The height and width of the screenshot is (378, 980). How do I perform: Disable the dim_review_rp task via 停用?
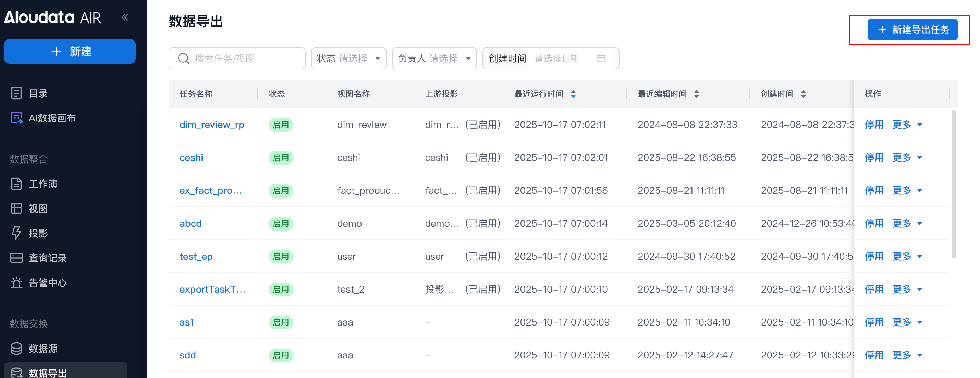coord(874,125)
